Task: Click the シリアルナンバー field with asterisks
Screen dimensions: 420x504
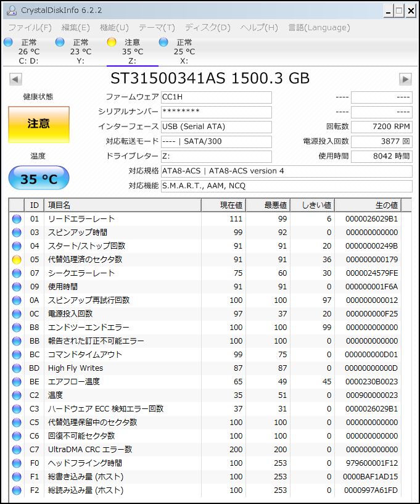Action: click(x=216, y=112)
